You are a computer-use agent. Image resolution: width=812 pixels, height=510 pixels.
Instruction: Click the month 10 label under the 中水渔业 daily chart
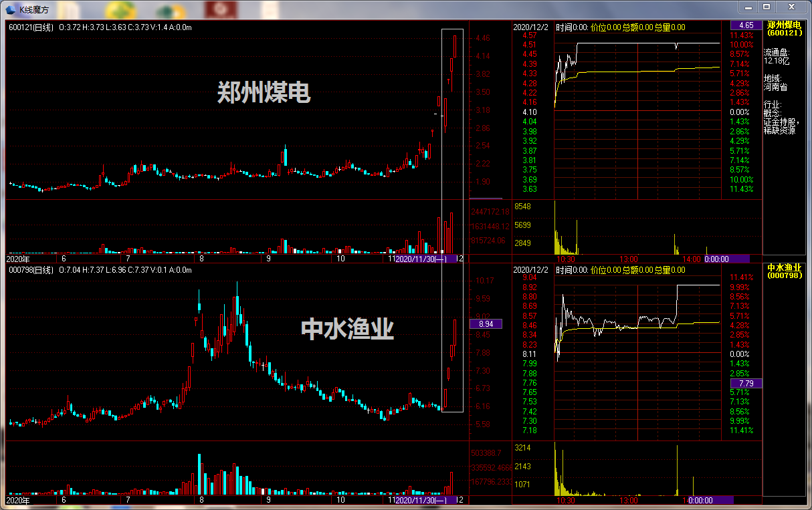(x=340, y=500)
